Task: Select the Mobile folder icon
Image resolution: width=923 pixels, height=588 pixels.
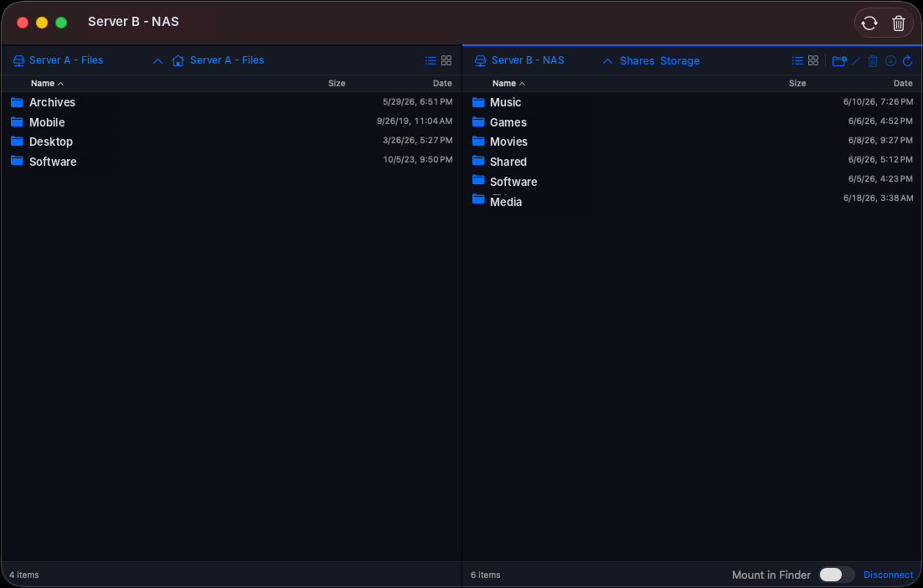Action: coord(17,121)
